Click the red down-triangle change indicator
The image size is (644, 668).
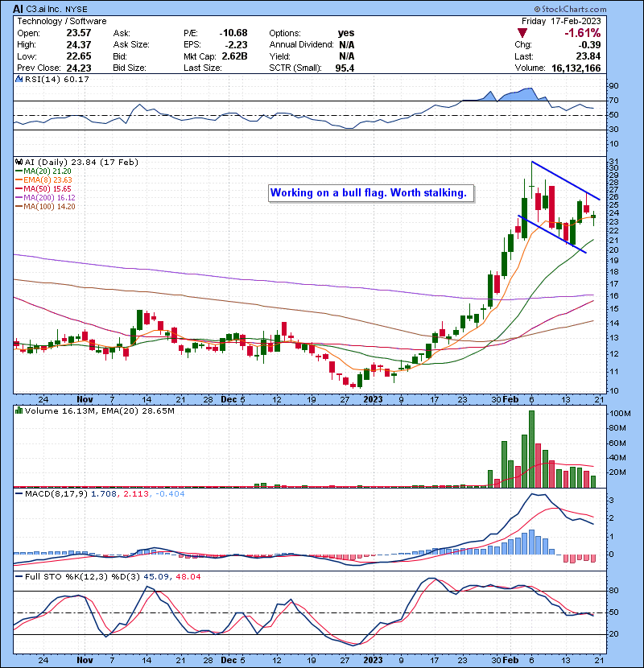coord(522,33)
